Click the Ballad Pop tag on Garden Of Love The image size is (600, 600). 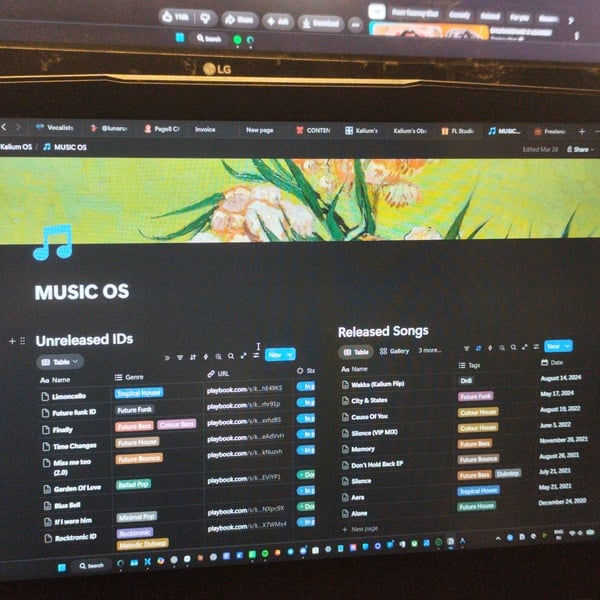point(134,485)
